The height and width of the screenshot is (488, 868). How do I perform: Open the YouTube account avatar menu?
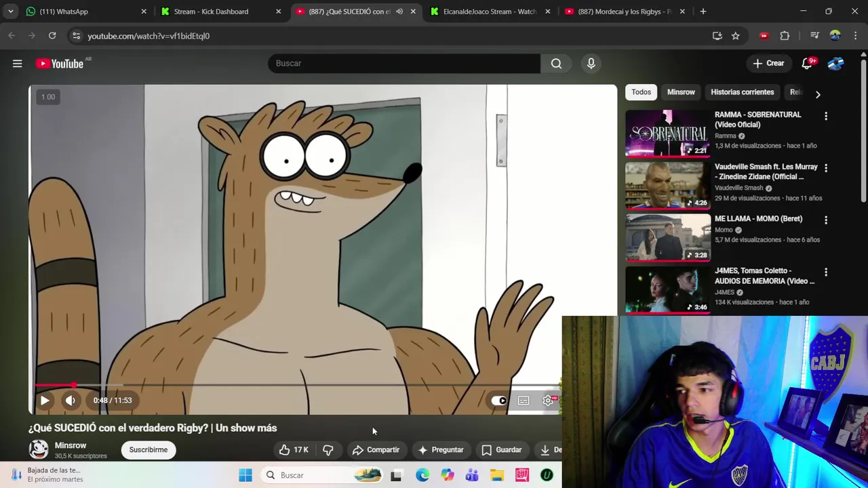click(x=835, y=63)
